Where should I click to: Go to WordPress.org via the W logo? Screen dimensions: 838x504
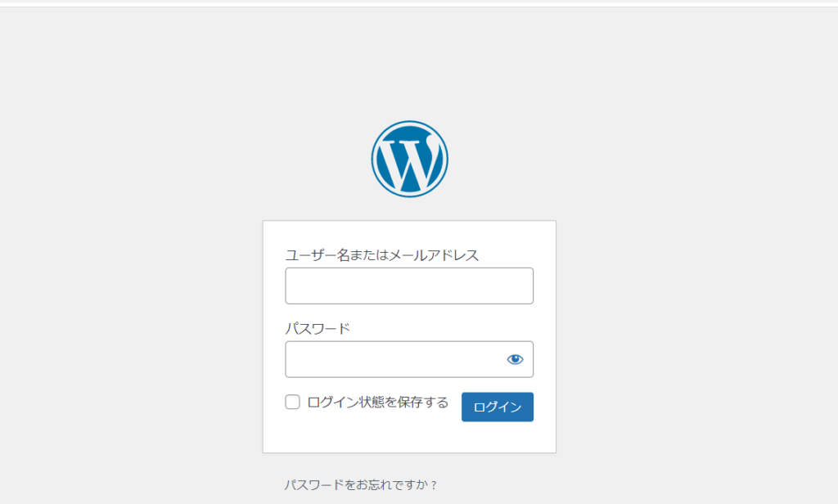coord(409,159)
